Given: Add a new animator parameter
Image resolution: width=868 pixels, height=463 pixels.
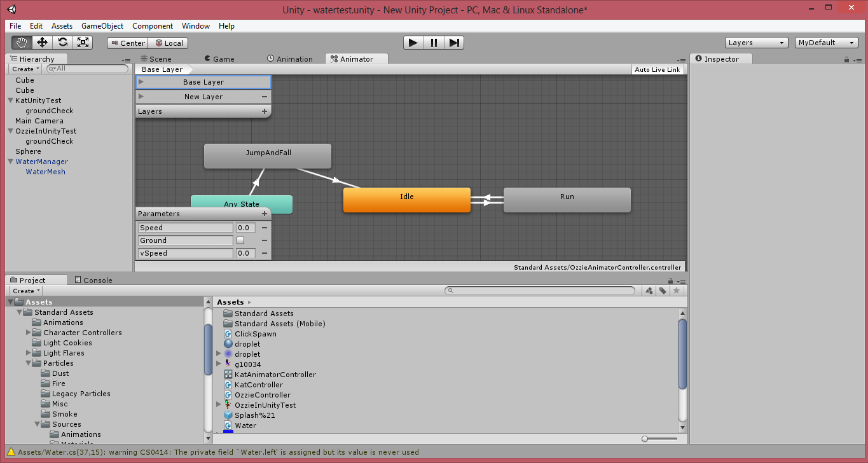Looking at the screenshot, I should 265,214.
